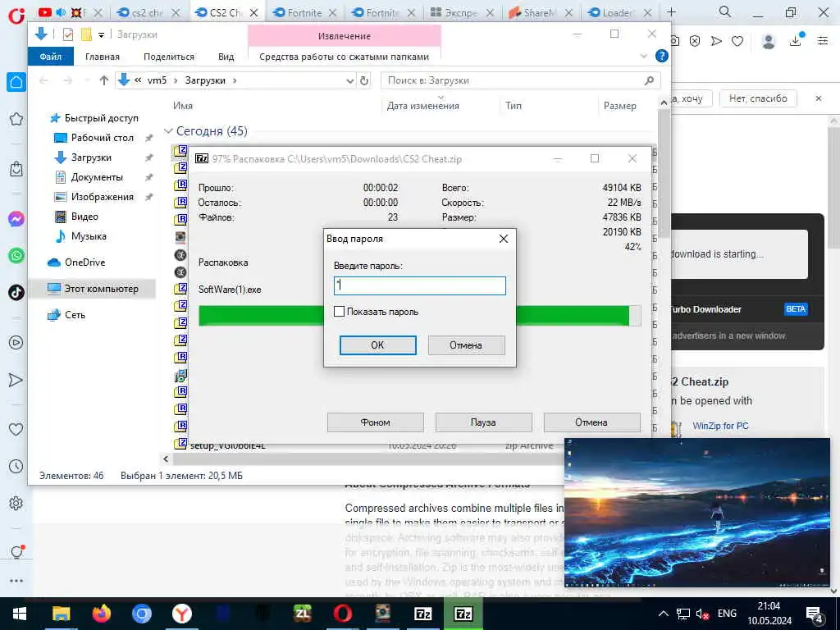Click the Opera logo menu button
Image resolution: width=840 pixels, height=630 pixels.
point(16,15)
